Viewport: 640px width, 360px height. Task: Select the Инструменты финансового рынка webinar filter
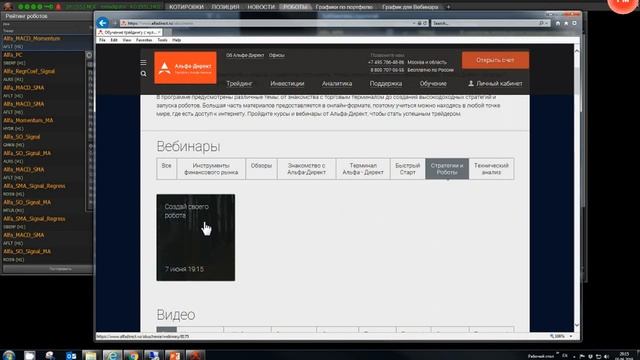211,169
